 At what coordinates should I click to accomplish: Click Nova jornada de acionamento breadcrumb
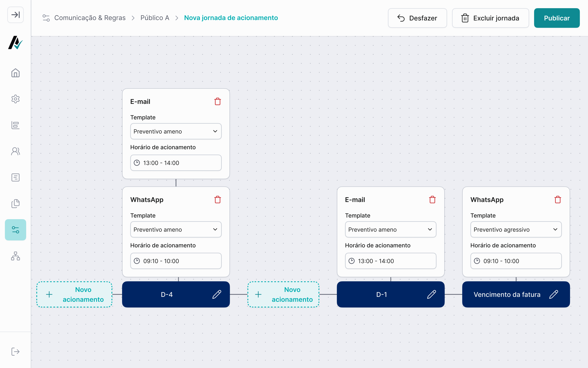coord(231,18)
